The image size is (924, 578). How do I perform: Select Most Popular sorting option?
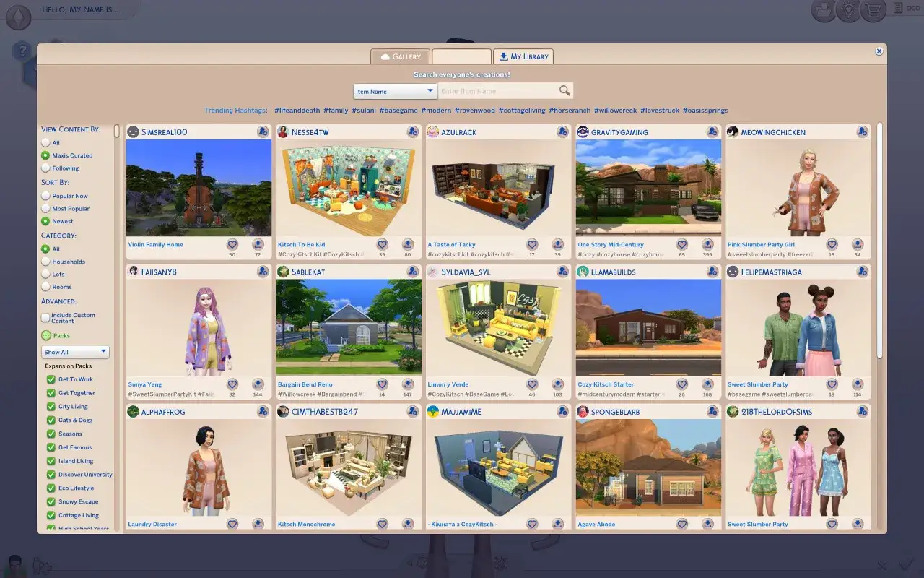tap(44, 209)
